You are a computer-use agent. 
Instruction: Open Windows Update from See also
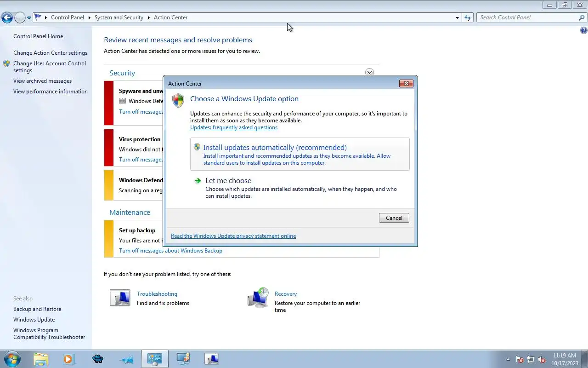[x=34, y=320]
